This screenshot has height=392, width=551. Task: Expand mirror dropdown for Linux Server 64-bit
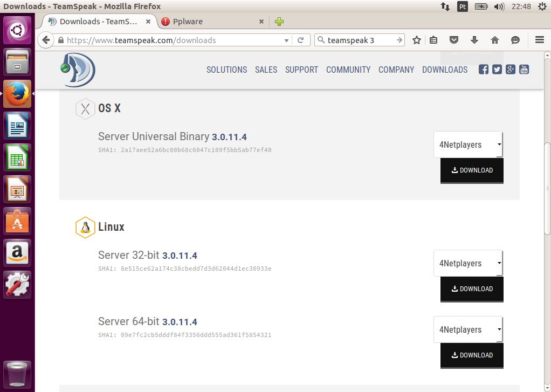(468, 330)
